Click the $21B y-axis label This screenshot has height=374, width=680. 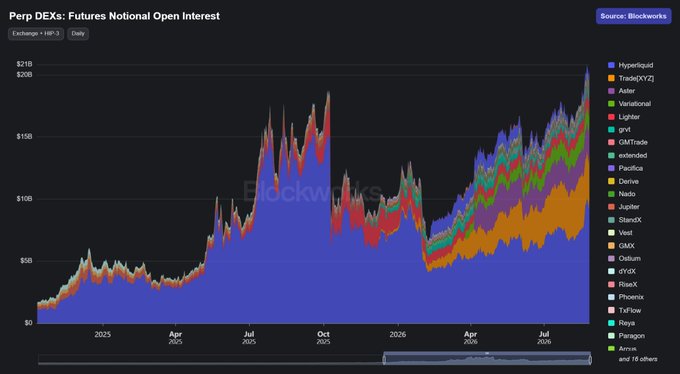(24, 64)
